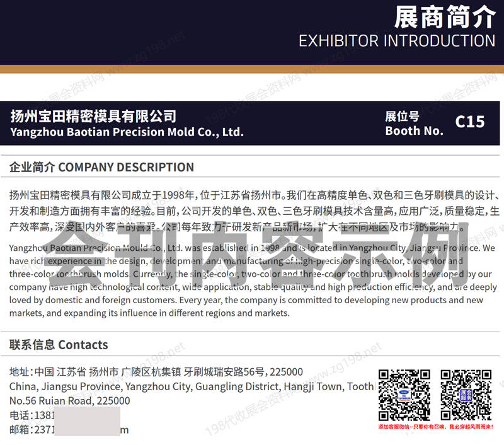
Task: Click the "展位号" label
Action: [x=402, y=116]
